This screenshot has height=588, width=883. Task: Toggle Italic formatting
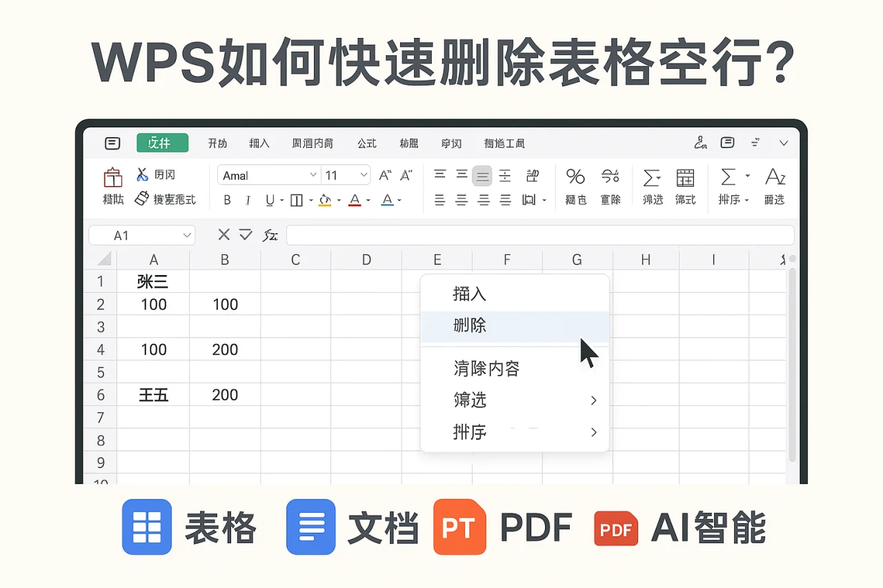pos(247,199)
